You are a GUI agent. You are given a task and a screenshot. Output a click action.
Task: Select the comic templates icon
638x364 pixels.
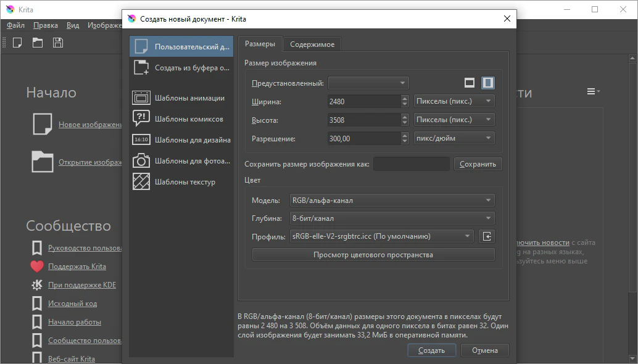pos(141,118)
